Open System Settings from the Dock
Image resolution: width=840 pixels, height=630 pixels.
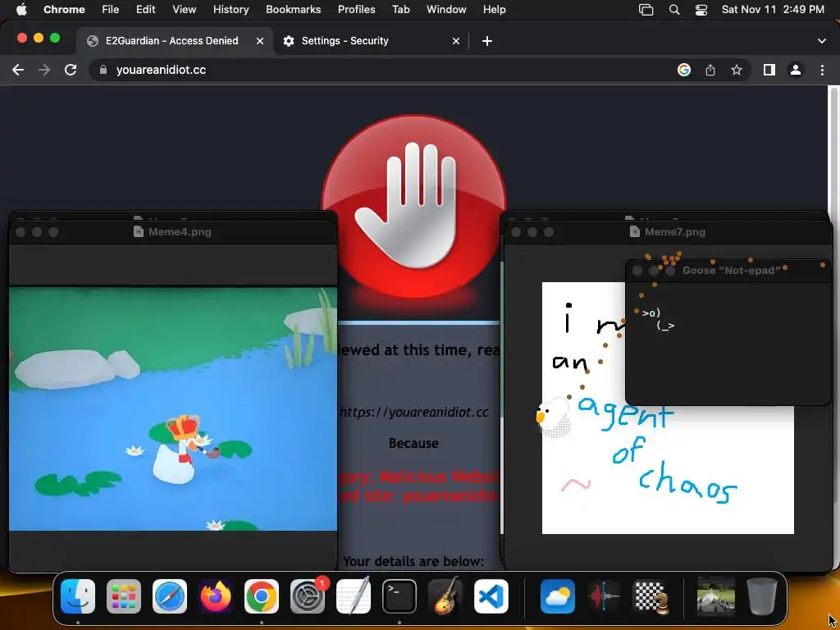click(308, 596)
